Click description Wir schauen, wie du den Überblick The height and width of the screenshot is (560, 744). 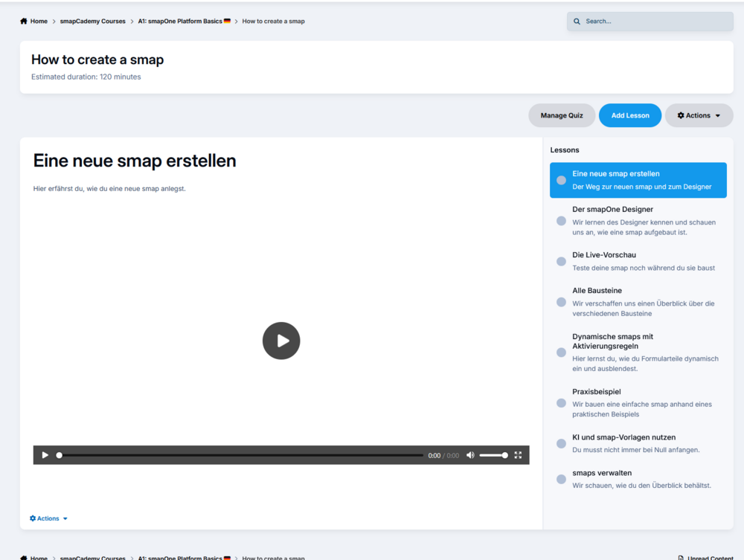641,486
